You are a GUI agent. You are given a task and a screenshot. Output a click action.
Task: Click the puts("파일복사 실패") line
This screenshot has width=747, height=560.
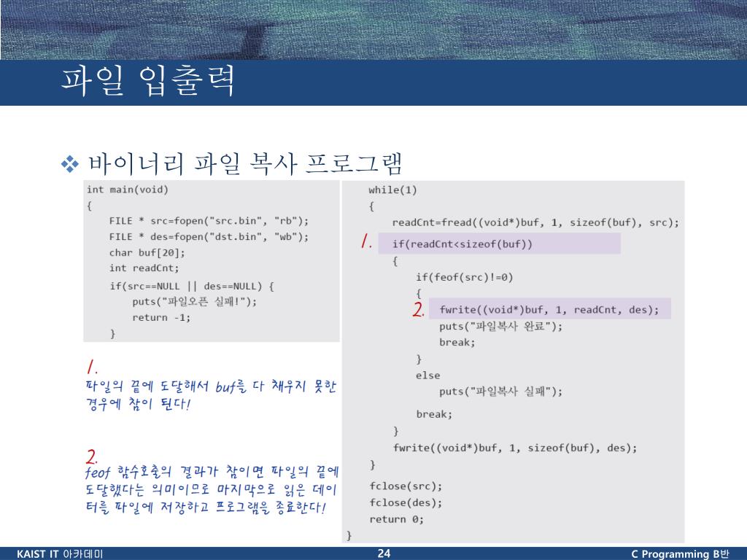point(500,392)
